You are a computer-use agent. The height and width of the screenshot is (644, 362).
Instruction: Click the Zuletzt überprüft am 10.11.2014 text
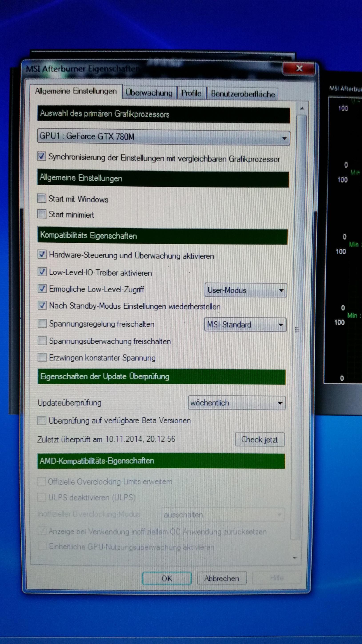[x=106, y=439]
